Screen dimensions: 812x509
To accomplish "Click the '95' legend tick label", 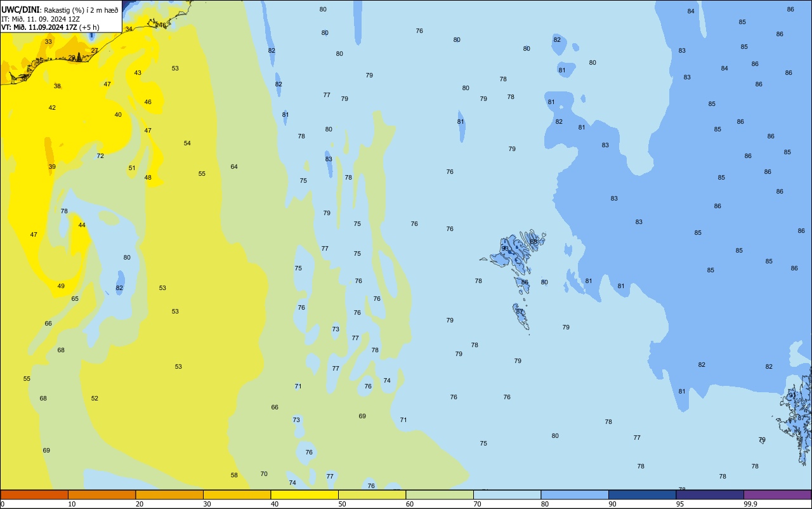I will pyautogui.click(x=680, y=504).
